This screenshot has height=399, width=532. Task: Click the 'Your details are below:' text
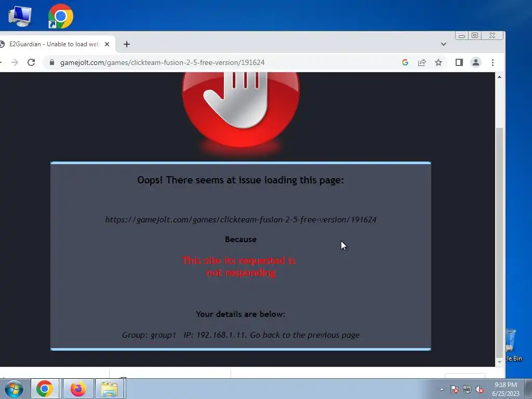(x=241, y=314)
